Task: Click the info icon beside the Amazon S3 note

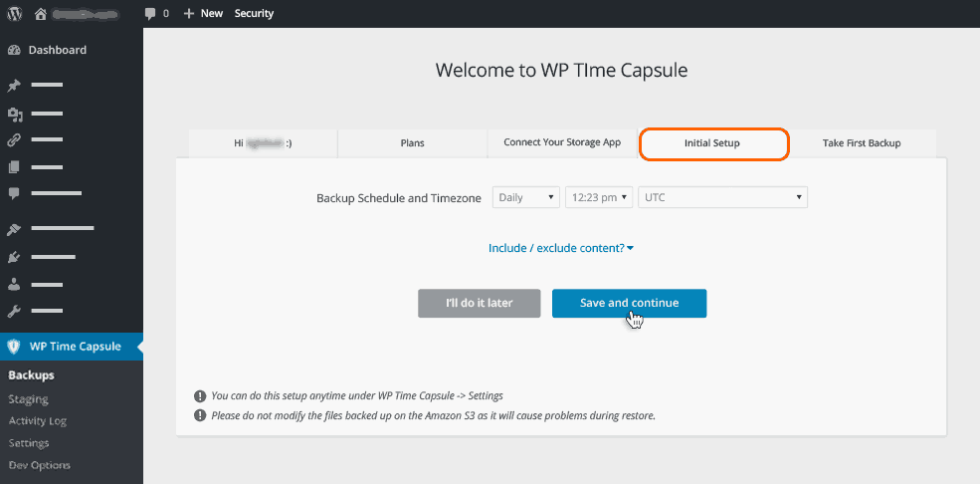Action: pos(200,415)
